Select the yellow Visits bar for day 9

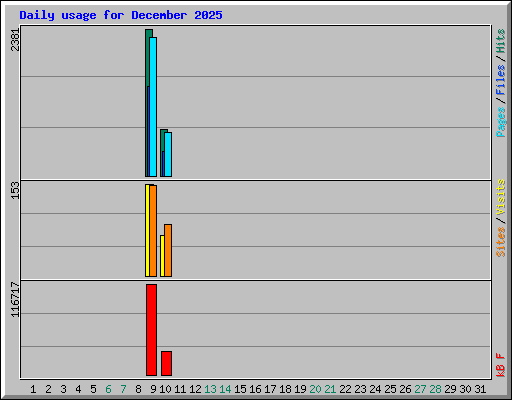[x=147, y=230]
